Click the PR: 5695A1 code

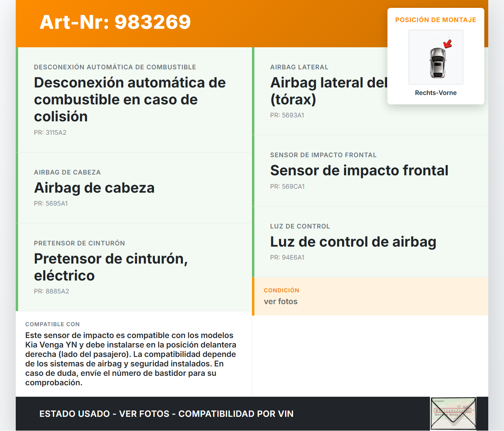[51, 204]
